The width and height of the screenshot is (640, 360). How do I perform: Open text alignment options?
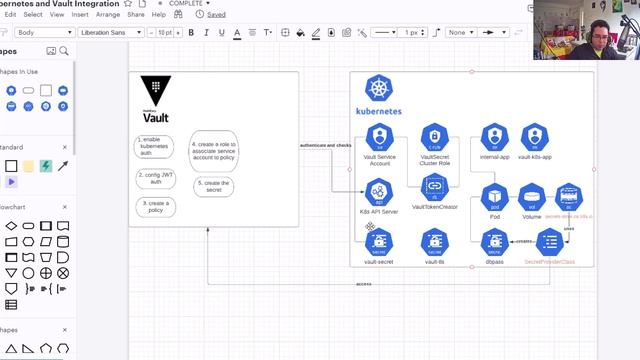click(252, 33)
